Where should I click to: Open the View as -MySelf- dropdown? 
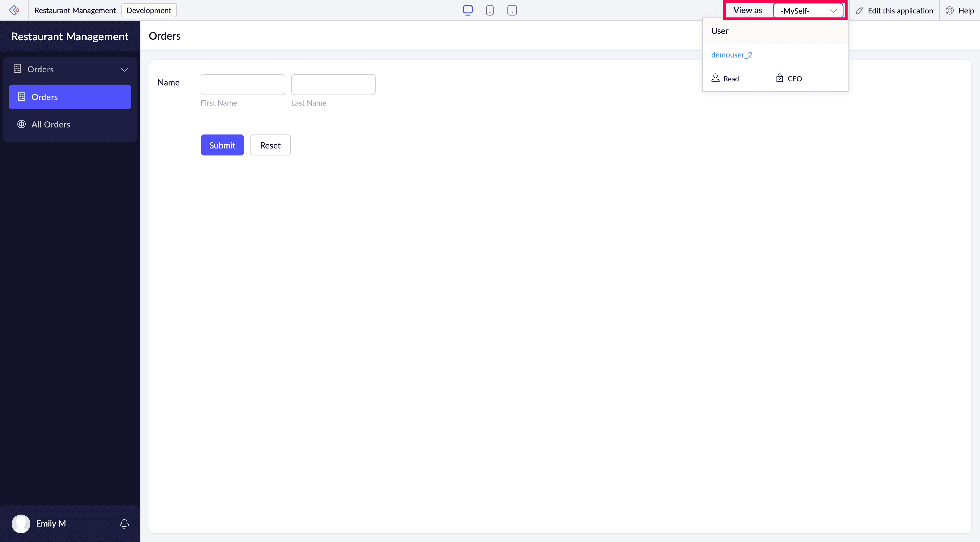point(808,11)
